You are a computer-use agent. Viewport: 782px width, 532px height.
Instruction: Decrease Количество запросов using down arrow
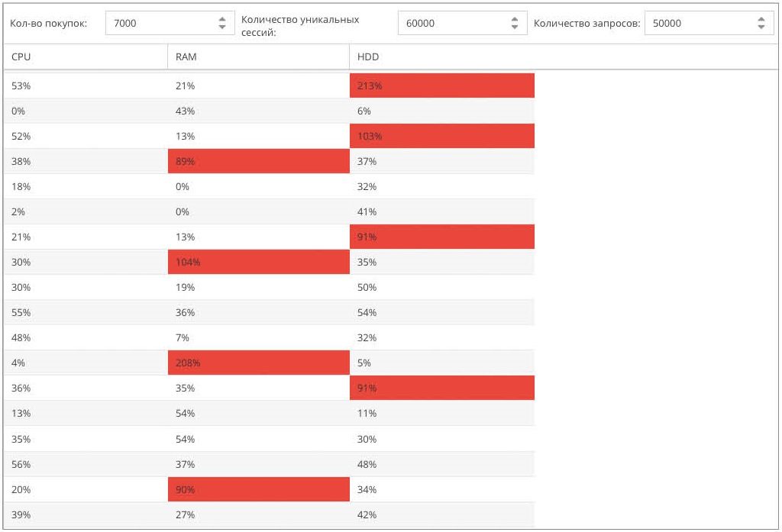pos(761,27)
